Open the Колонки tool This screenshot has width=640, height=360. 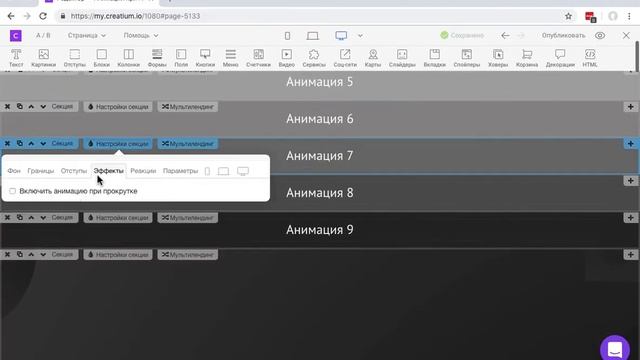pos(129,58)
